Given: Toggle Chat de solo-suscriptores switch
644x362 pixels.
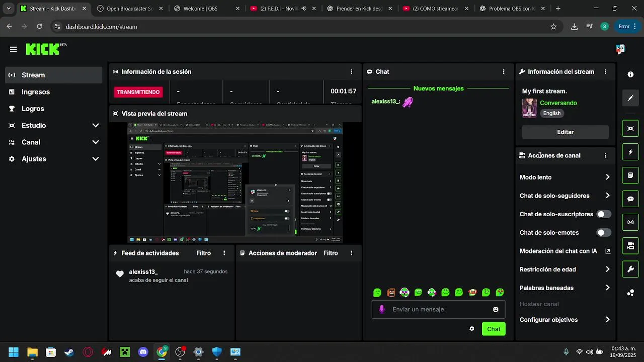Looking at the screenshot, I should pyautogui.click(x=604, y=214).
